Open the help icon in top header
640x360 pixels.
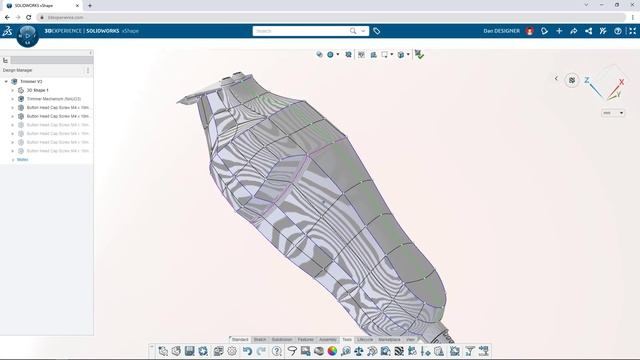coord(618,31)
